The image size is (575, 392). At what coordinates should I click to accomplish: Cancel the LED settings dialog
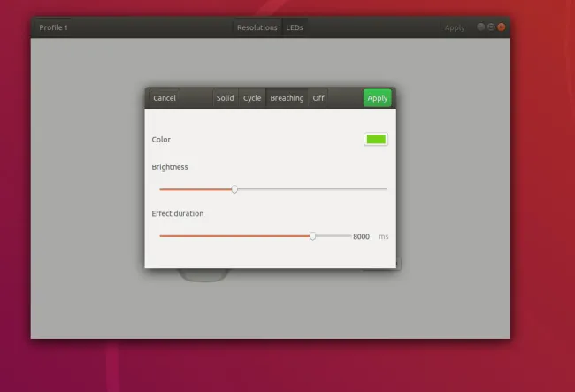pyautogui.click(x=165, y=98)
